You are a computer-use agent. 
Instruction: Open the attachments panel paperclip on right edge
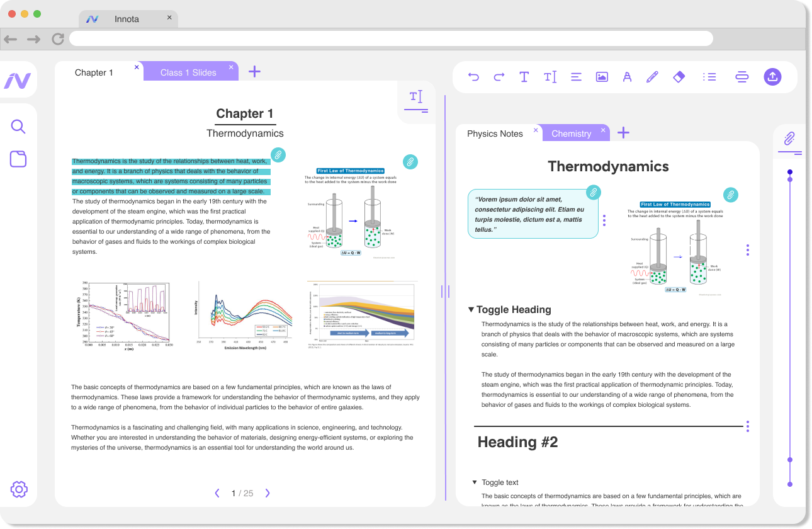(789, 138)
